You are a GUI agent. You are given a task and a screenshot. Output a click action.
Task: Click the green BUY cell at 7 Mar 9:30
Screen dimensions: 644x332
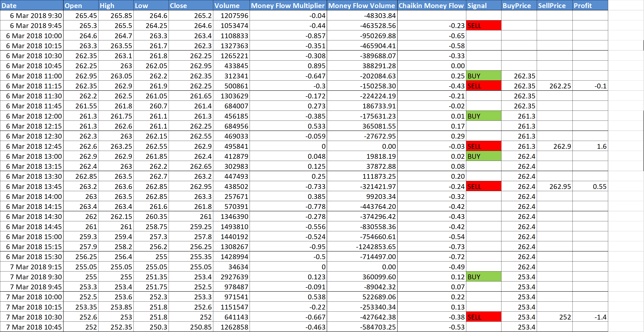[484, 277]
